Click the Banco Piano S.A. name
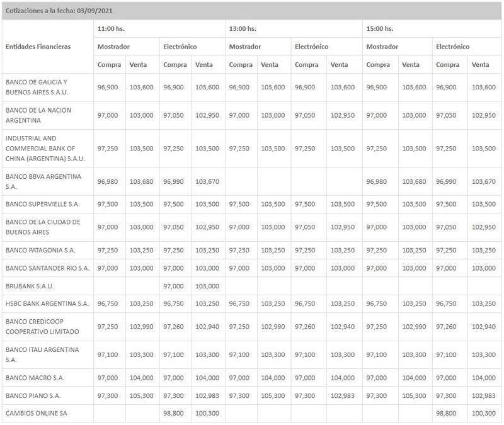Screen dimensions: 504x425 (x=33, y=395)
